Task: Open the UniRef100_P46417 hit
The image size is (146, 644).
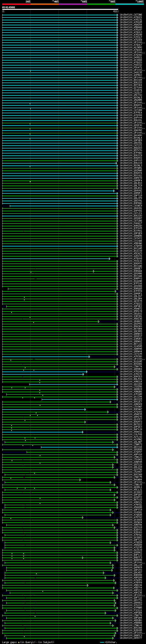Action: click(x=131, y=223)
